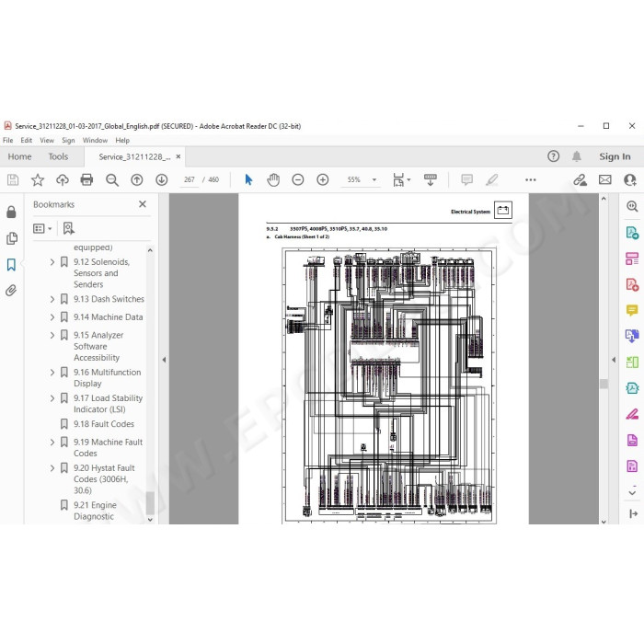This screenshot has height=644, width=644.
Task: Expand 9.20 Hystat Fault Codes
Action: click(52, 467)
